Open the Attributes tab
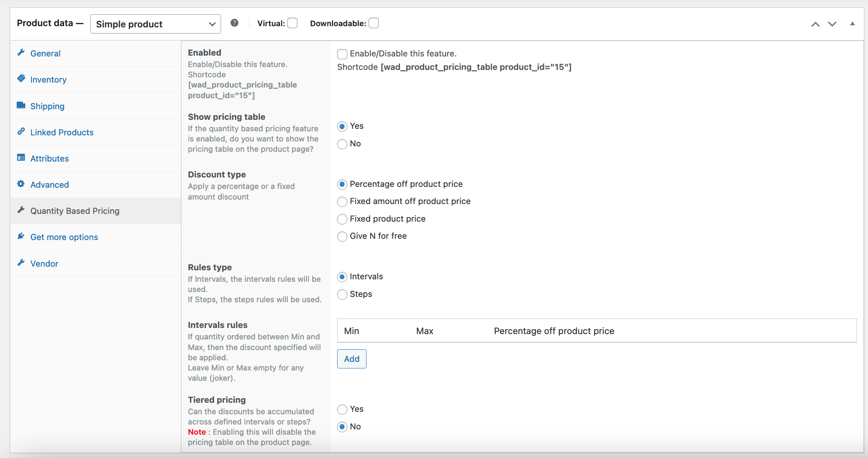868x458 pixels. 96,158
